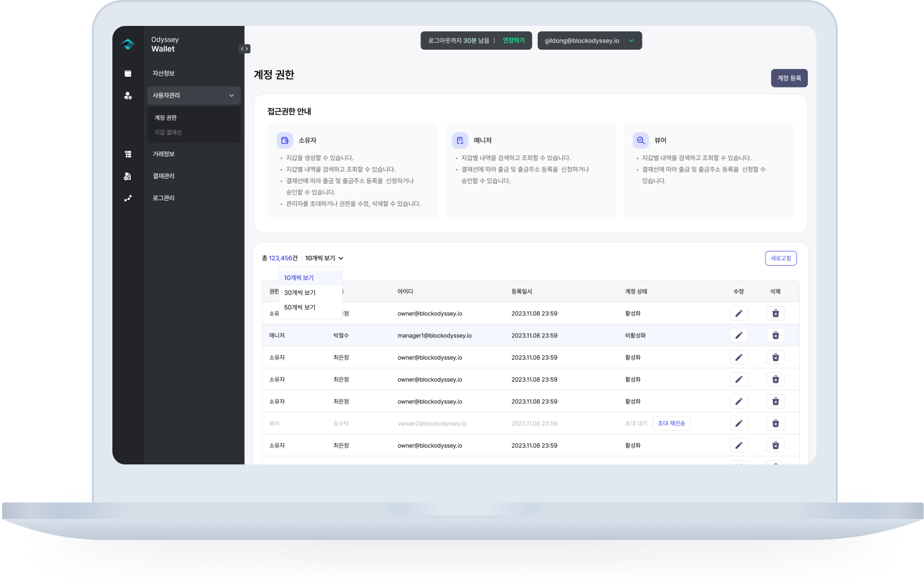Open the gildong@blockodyssey.io account dropdown

(x=590, y=40)
